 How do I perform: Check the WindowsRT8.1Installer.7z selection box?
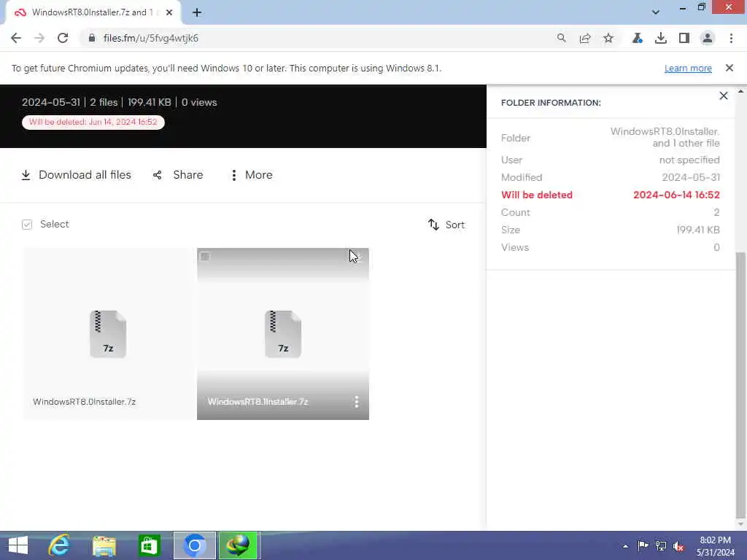(x=205, y=256)
